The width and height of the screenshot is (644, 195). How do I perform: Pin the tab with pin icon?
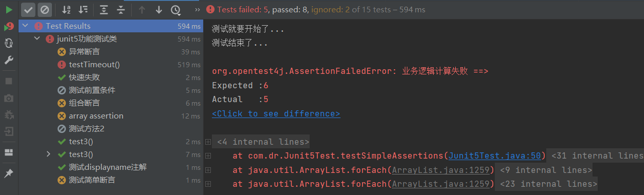[9, 173]
